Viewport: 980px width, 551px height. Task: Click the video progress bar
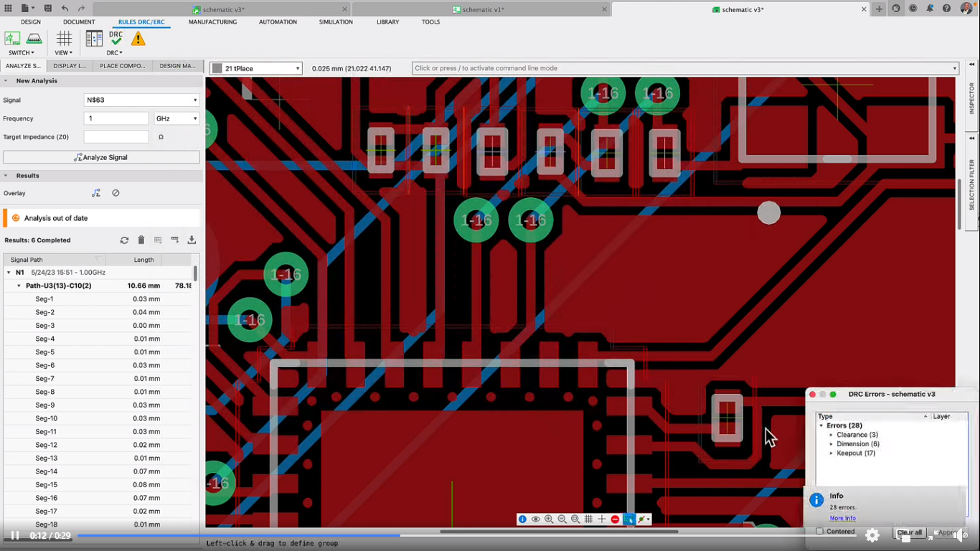pos(466,535)
